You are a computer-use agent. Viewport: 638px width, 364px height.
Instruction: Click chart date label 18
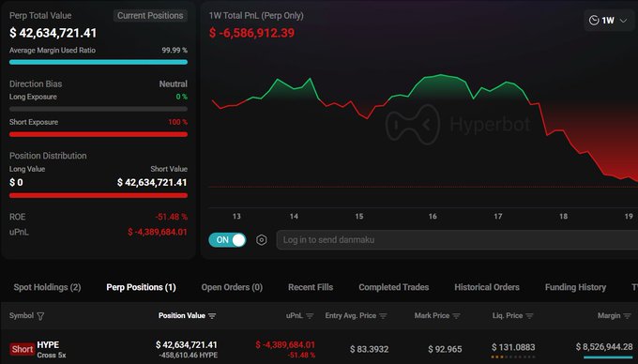[x=563, y=217]
